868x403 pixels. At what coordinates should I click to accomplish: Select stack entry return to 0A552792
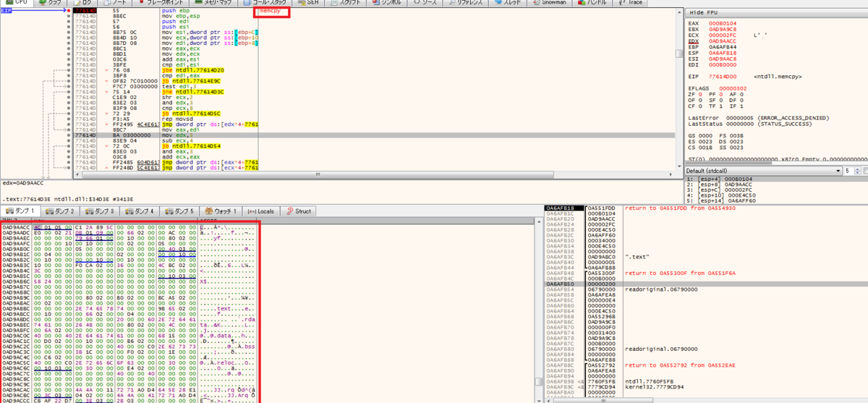(705, 365)
